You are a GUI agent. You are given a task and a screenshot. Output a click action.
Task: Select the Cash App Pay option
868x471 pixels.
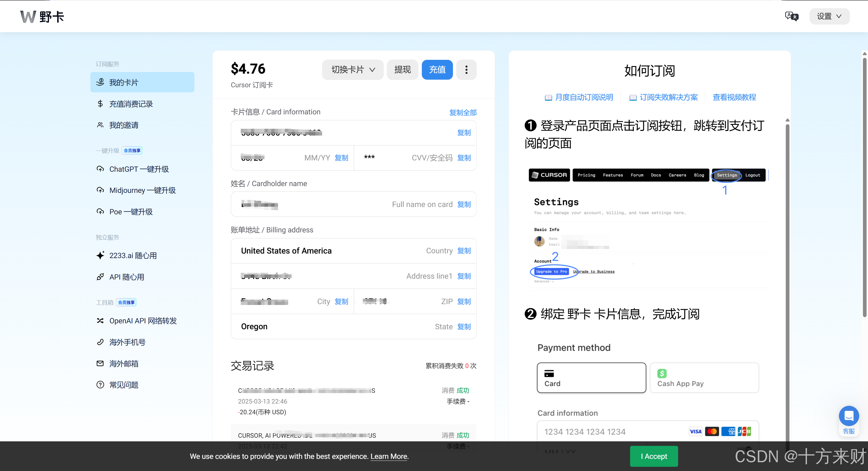(704, 378)
